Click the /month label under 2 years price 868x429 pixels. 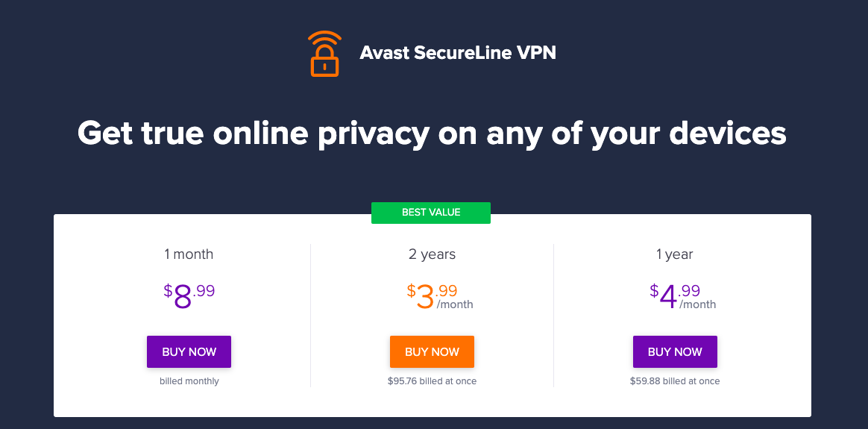(454, 304)
